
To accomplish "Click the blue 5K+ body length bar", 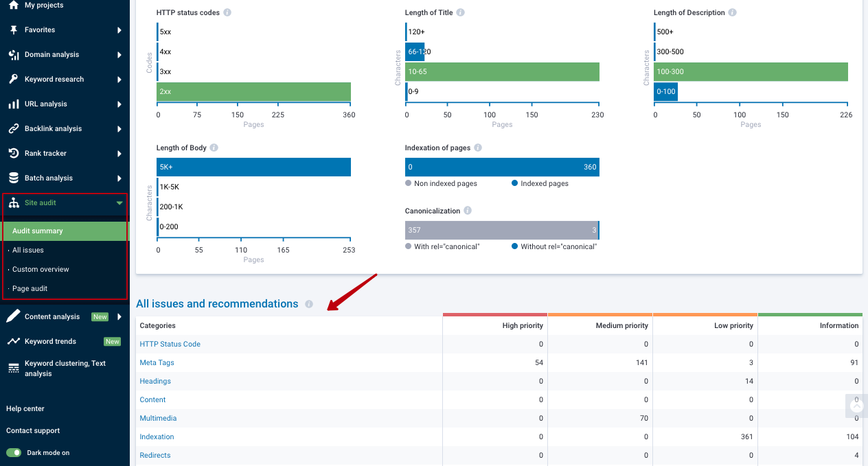I will (254, 167).
